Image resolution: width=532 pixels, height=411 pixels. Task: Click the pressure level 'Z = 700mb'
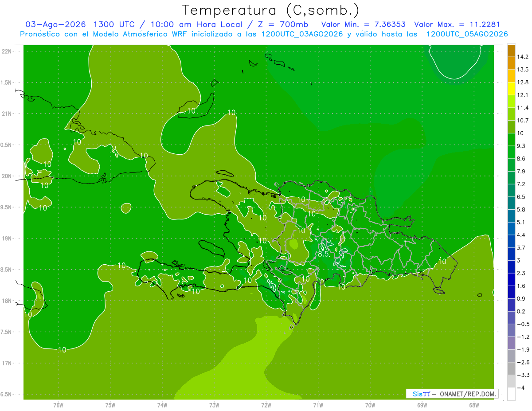(282, 24)
